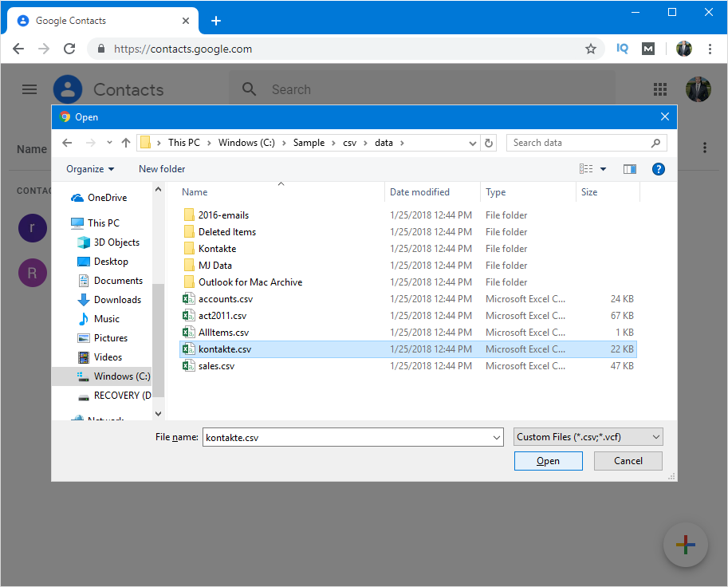
Task: Click the Google apps grid icon
Action: coord(660,89)
